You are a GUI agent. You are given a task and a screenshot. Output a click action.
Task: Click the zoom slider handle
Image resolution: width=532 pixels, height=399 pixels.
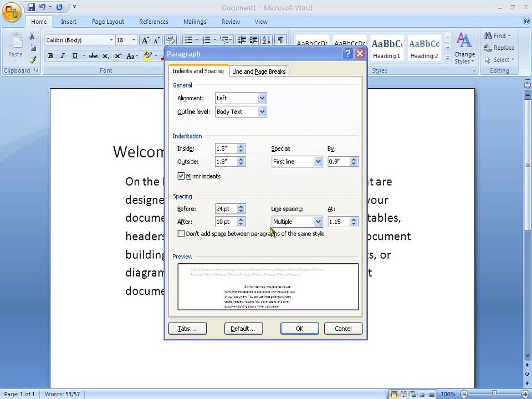494,394
